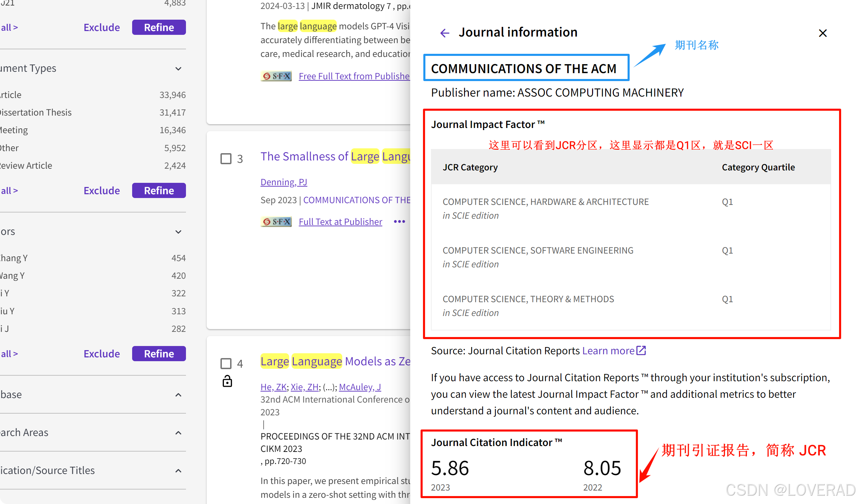Image resolution: width=857 pixels, height=504 pixels.
Task: Click Refine button under Document Types
Action: pos(159,190)
